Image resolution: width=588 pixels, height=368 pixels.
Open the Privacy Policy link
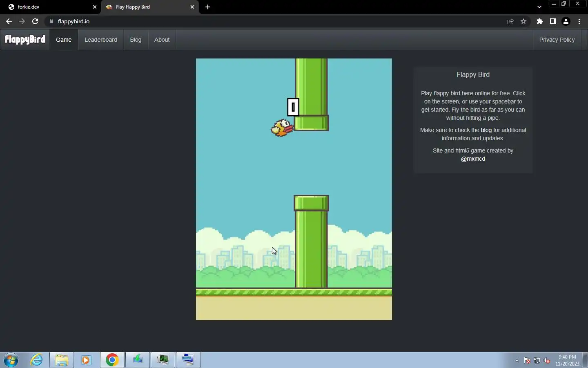click(x=557, y=40)
